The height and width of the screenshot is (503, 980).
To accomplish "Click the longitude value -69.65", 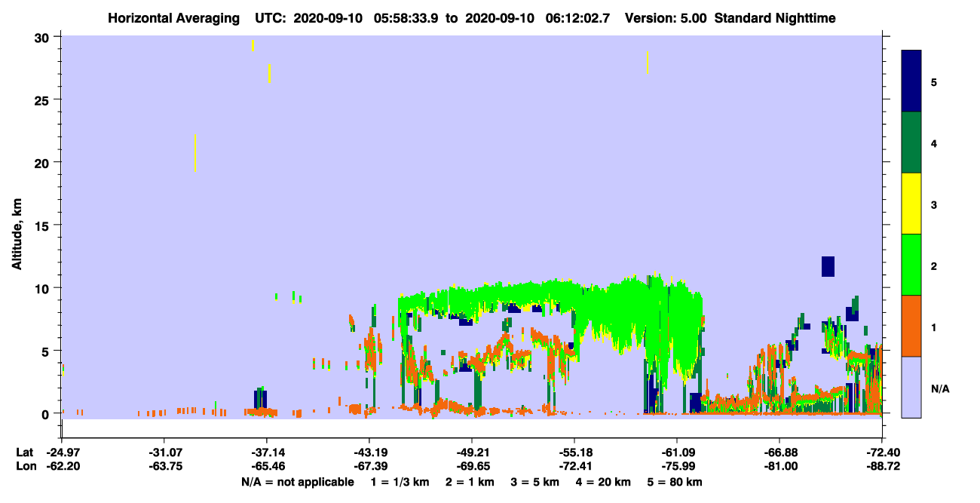I will pyautogui.click(x=472, y=466).
